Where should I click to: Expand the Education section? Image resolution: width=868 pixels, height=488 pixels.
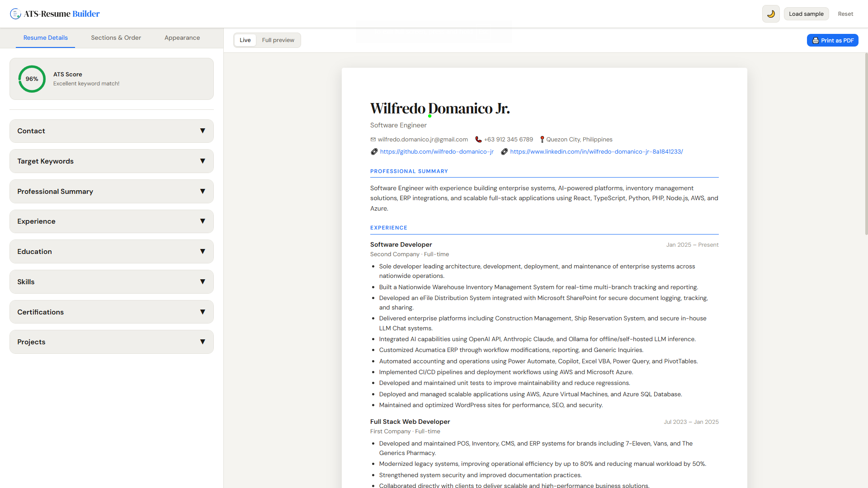[x=112, y=252]
